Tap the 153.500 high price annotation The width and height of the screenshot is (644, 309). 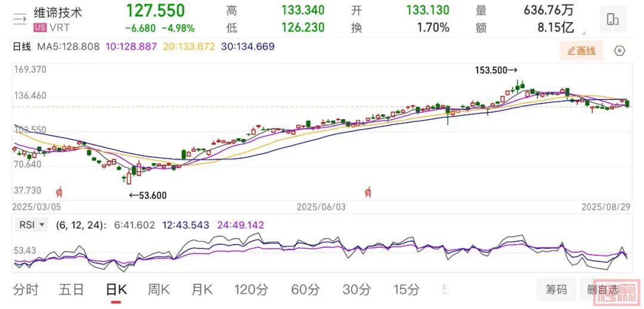(496, 70)
